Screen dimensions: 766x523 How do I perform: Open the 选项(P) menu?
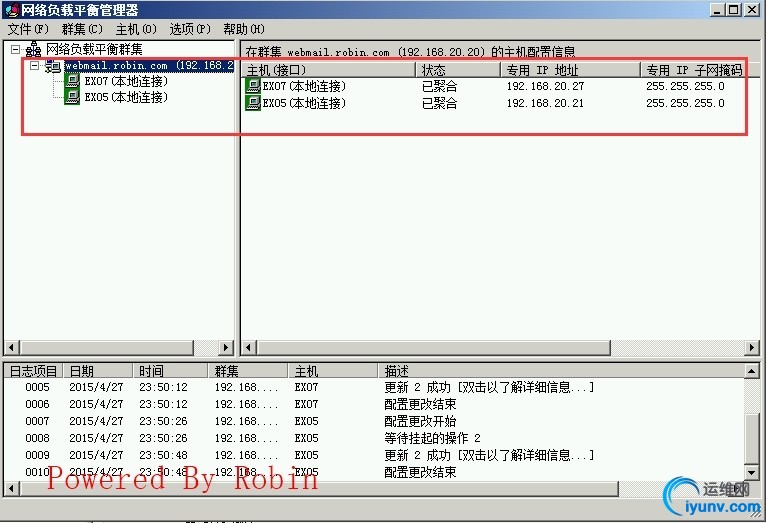(190, 29)
